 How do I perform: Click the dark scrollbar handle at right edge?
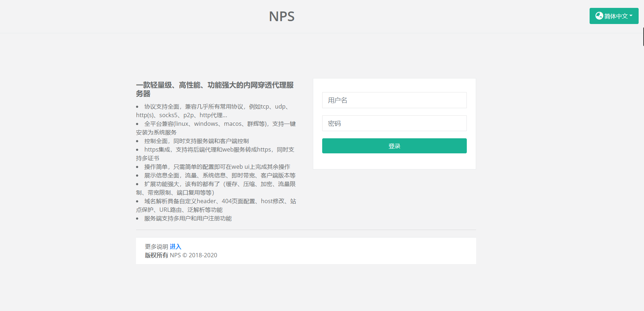643,37
